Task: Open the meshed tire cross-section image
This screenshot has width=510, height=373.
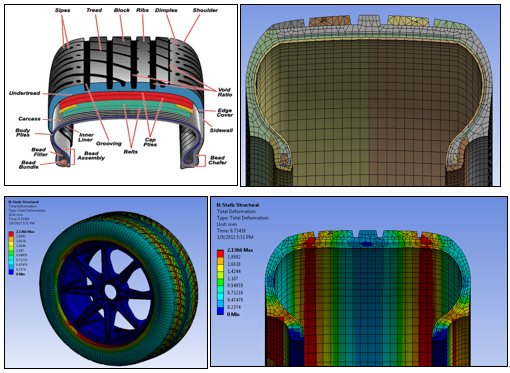Action: pyautogui.click(x=370, y=95)
